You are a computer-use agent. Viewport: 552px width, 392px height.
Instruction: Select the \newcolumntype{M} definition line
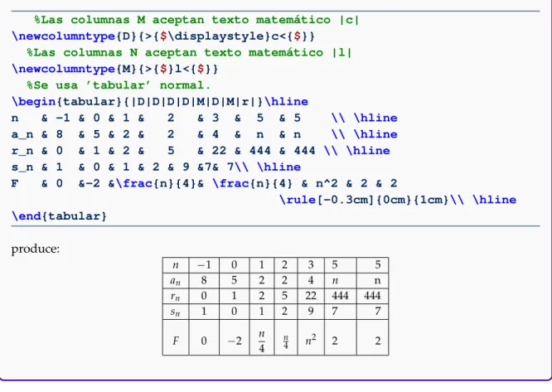pos(114,69)
